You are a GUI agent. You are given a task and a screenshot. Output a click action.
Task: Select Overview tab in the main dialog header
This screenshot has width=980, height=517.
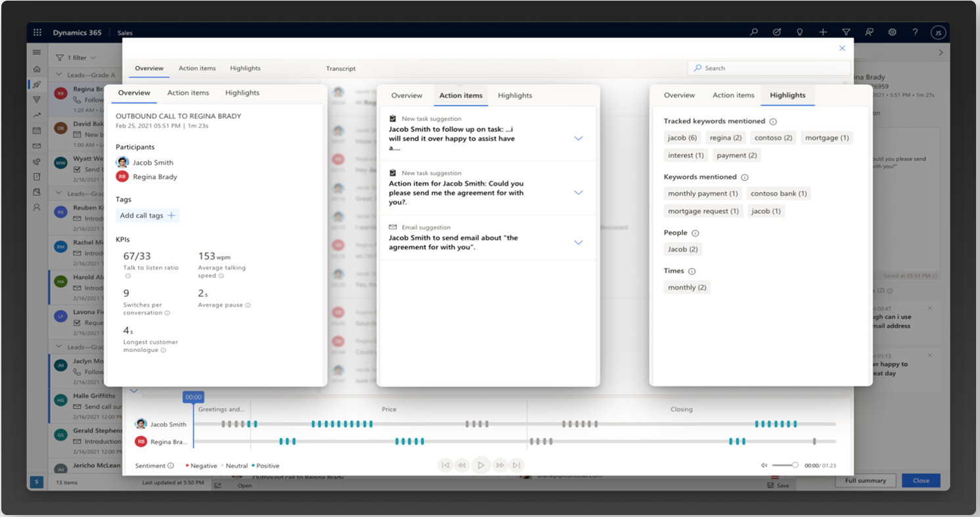tap(149, 68)
